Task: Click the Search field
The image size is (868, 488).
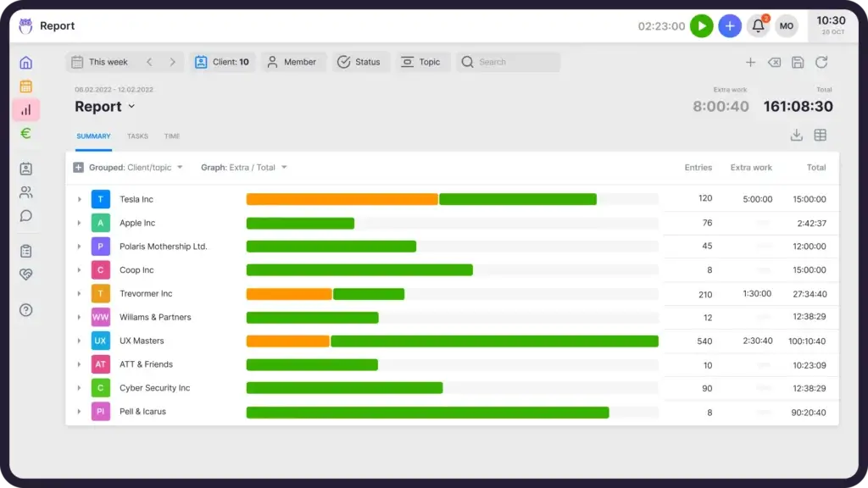Action: [x=509, y=62]
